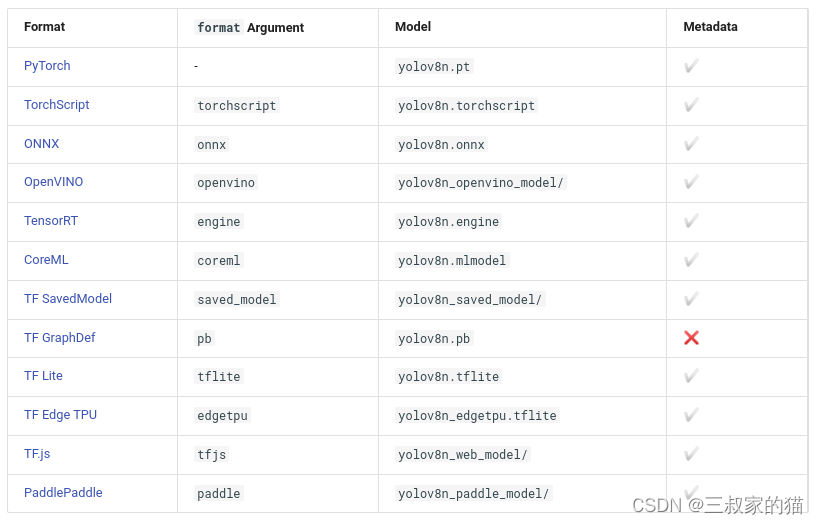Open the CoreML link

46,260
